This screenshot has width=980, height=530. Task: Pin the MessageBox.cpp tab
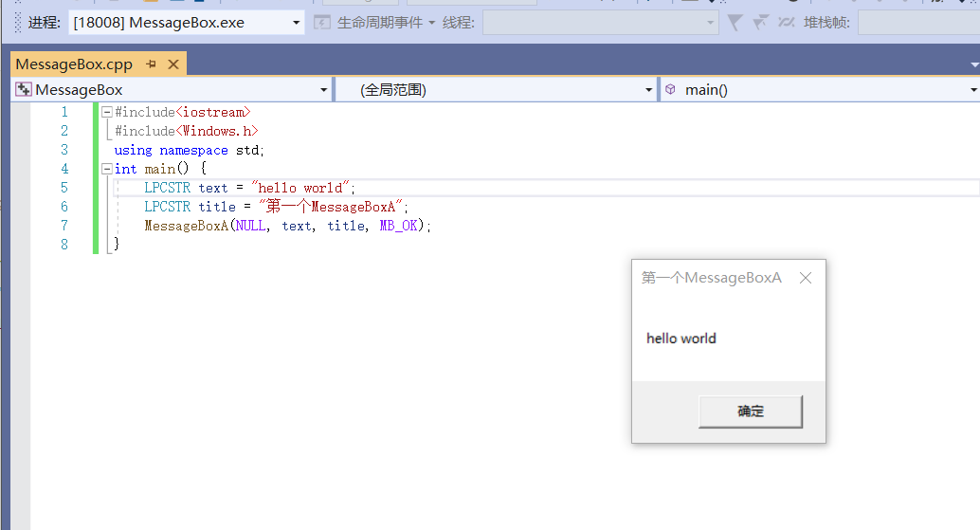point(151,64)
